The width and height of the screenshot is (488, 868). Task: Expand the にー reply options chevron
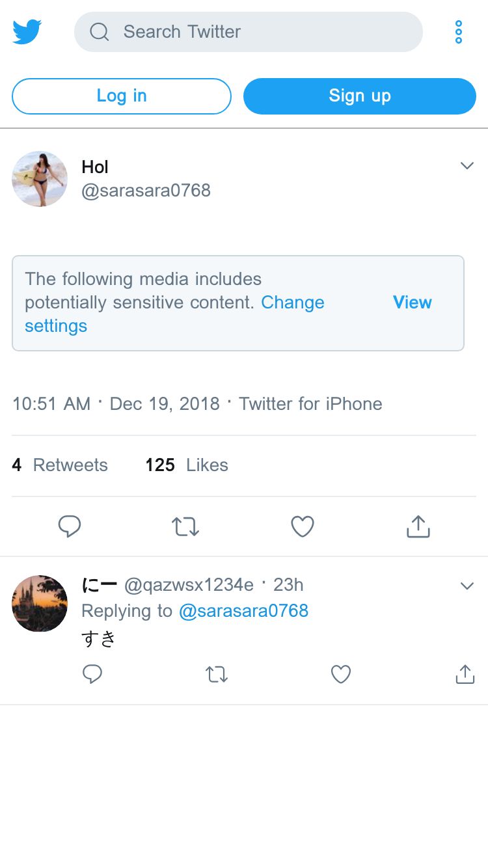pyautogui.click(x=467, y=586)
